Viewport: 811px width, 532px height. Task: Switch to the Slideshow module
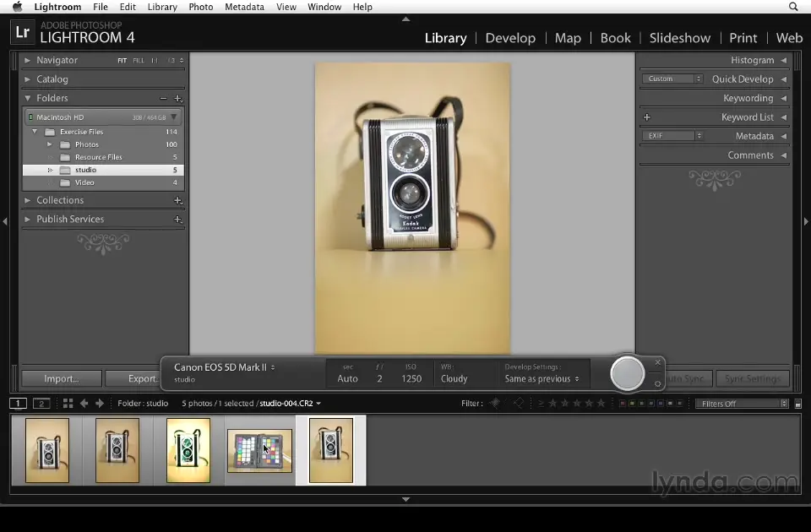click(679, 38)
